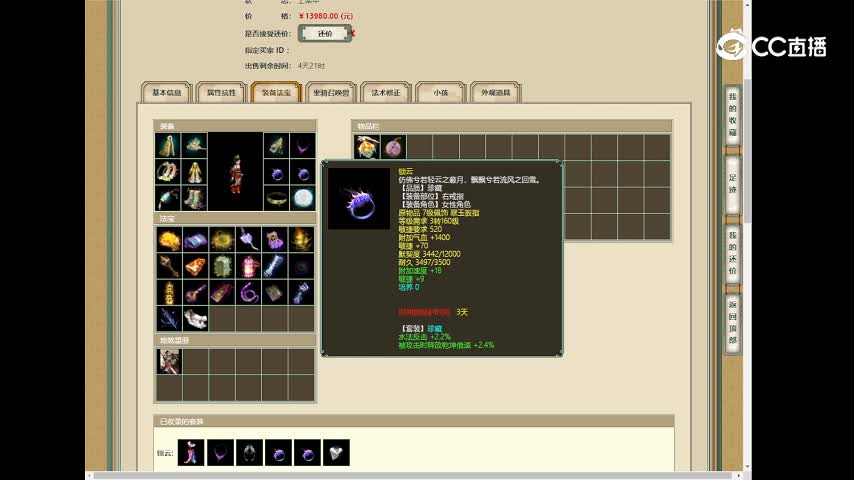Select the mask equipment icon in 装备 panel

click(x=276, y=145)
